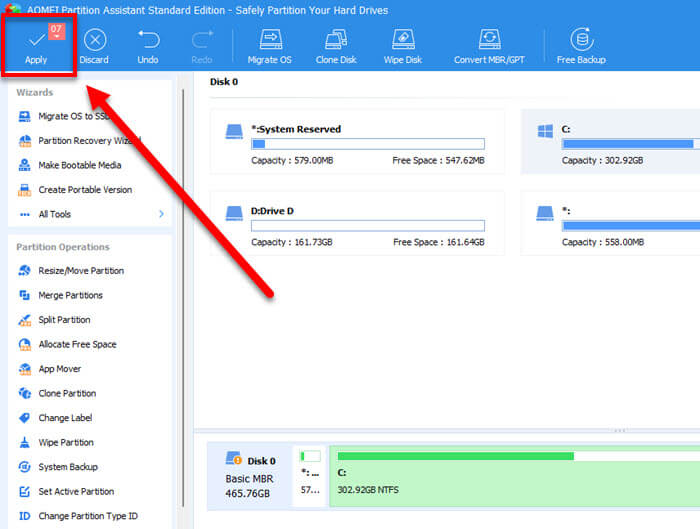The image size is (700, 529).
Task: Open Make Bootable Media wizard
Action: click(70, 165)
